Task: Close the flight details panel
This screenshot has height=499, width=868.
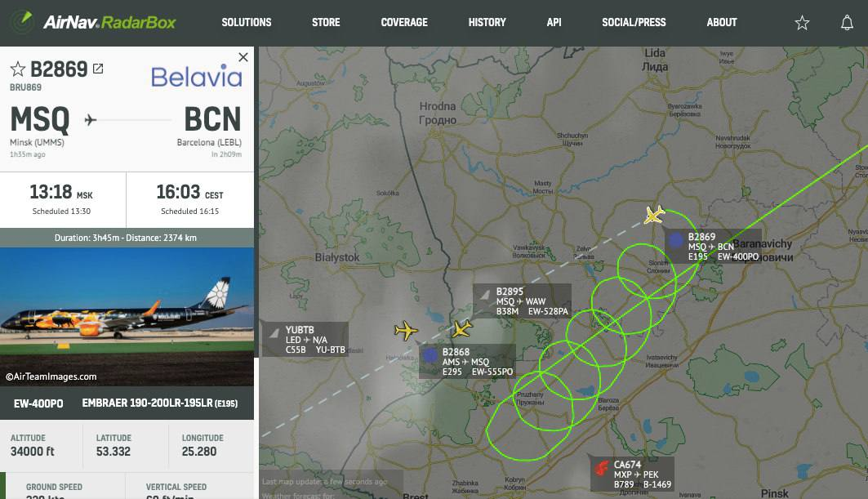Action: pyautogui.click(x=243, y=57)
